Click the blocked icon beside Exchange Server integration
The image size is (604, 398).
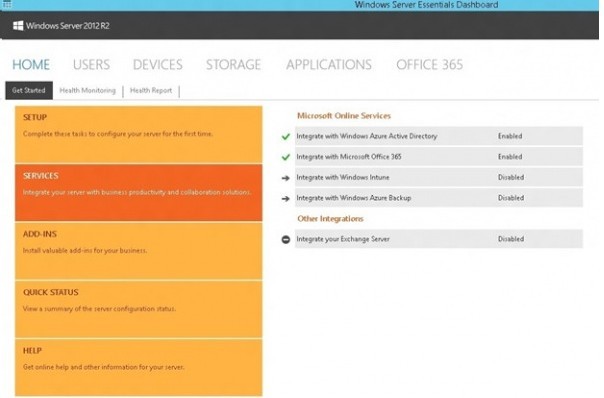coord(285,239)
